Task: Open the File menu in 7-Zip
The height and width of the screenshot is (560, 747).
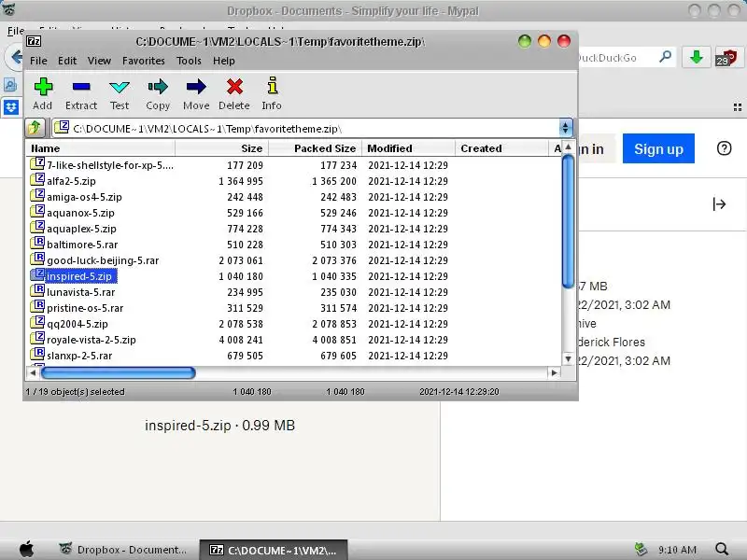Action: 38,61
